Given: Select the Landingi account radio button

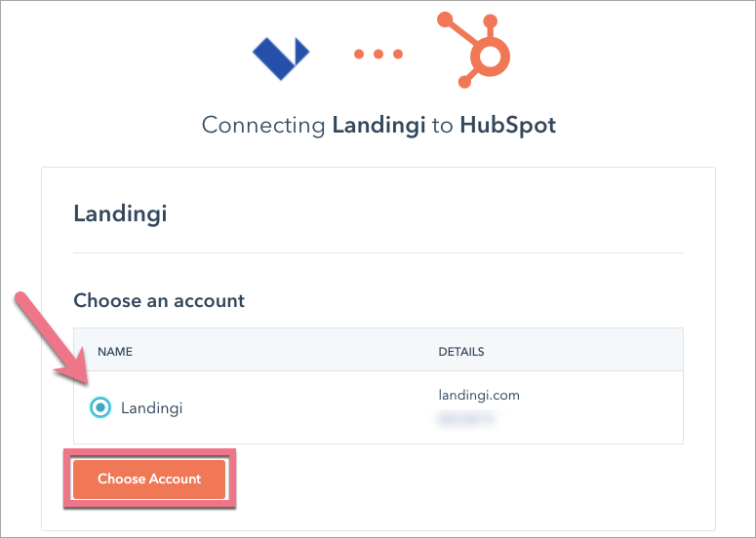Looking at the screenshot, I should click(99, 408).
